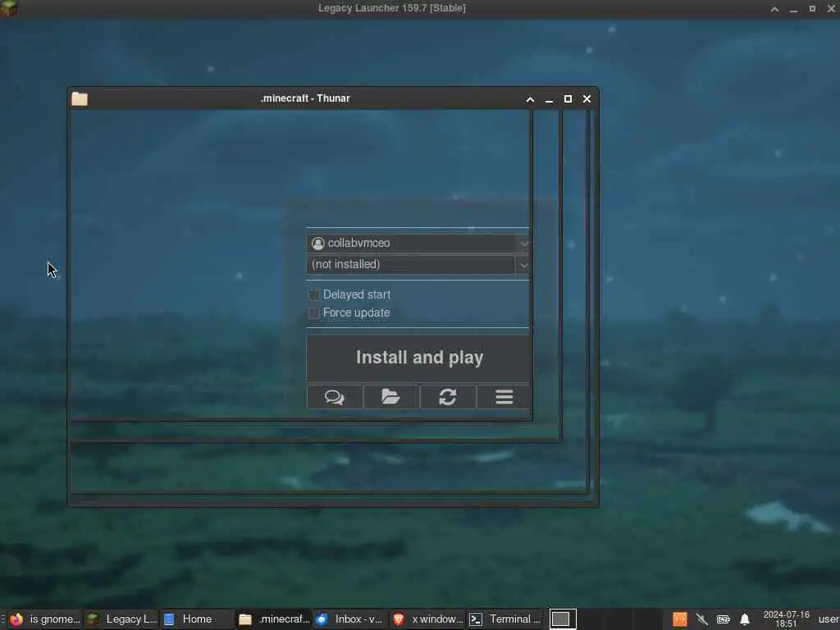Maximize the .minecraft Thunar window
This screenshot has height=630, width=840.
pyautogui.click(x=568, y=99)
